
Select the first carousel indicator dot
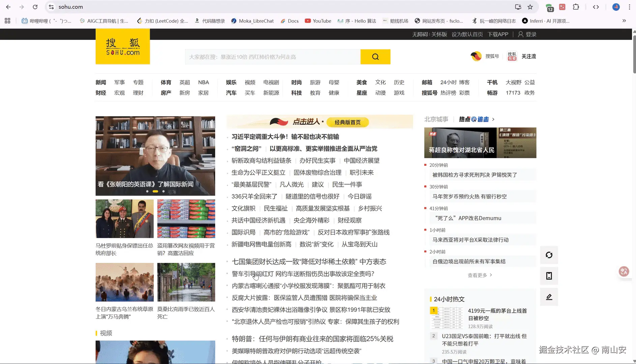coord(147,191)
